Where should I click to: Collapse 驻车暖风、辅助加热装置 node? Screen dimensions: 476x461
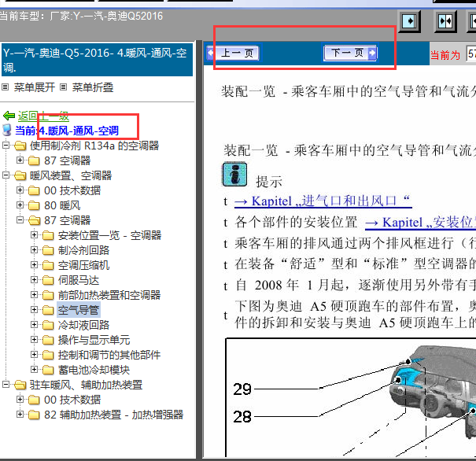coord(6,385)
